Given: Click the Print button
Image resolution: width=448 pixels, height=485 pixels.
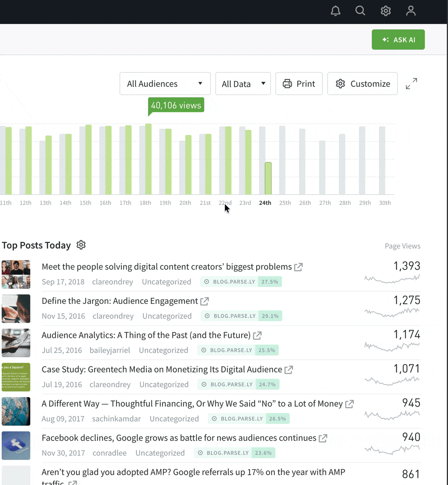Looking at the screenshot, I should [x=299, y=84].
